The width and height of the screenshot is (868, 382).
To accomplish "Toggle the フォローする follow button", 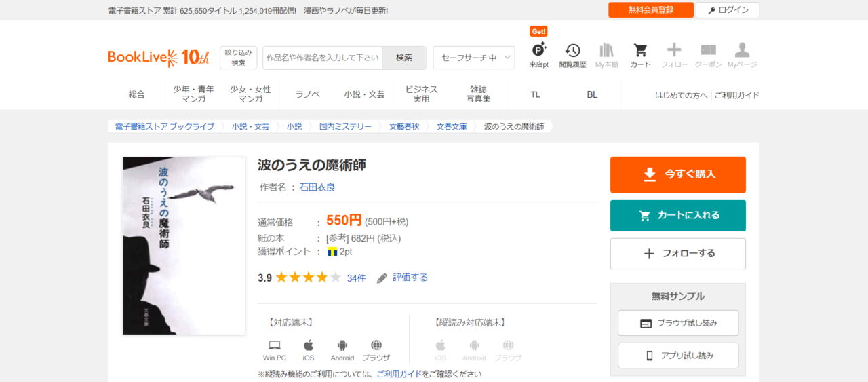I will click(677, 254).
